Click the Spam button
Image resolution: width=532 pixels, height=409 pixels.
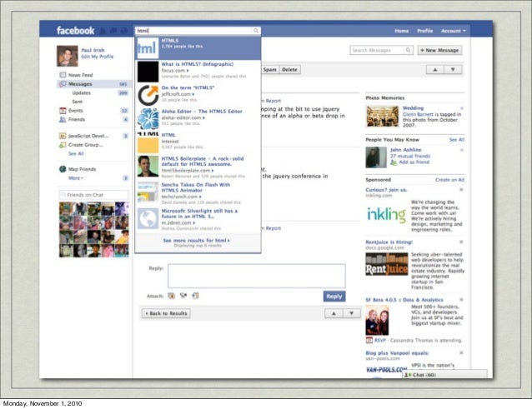coord(269,69)
